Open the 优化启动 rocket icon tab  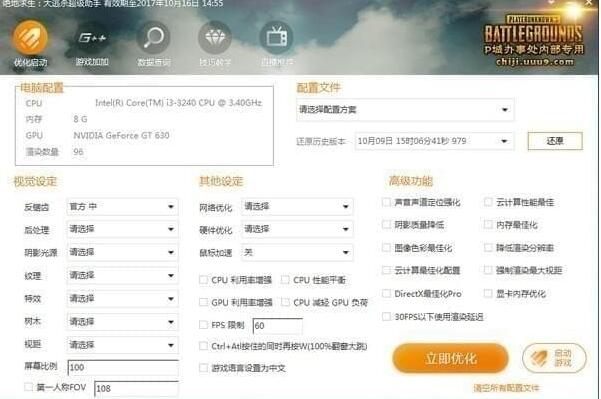tap(30, 39)
